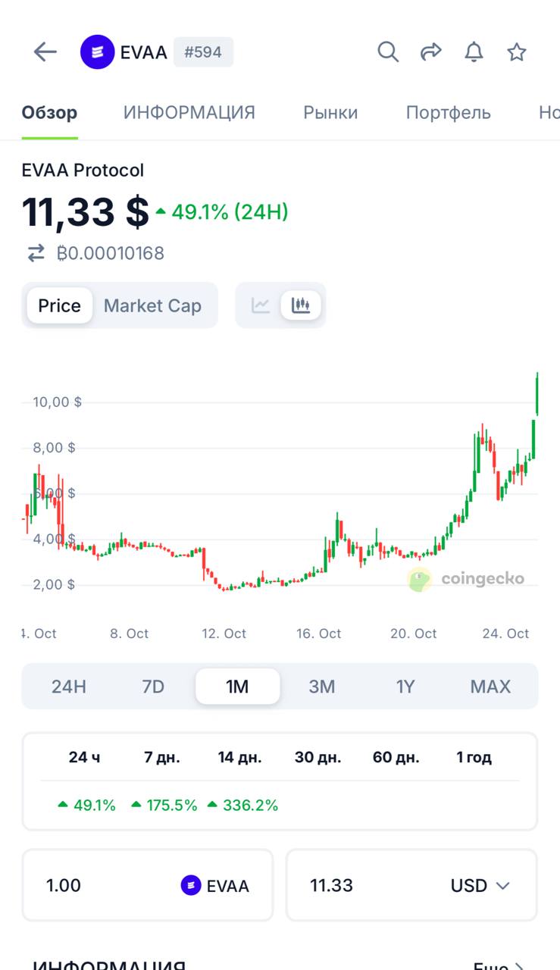Switch to the Рынки tab
This screenshot has height=970, width=560.
pos(330,113)
